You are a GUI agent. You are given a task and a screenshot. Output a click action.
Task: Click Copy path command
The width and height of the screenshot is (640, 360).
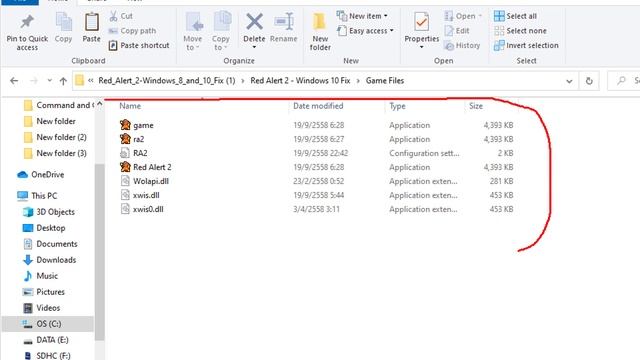click(132, 31)
